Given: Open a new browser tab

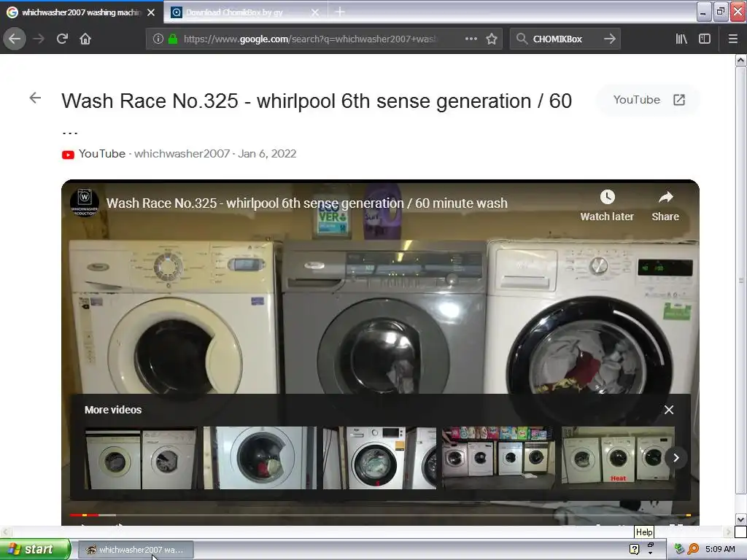Looking at the screenshot, I should click(340, 12).
